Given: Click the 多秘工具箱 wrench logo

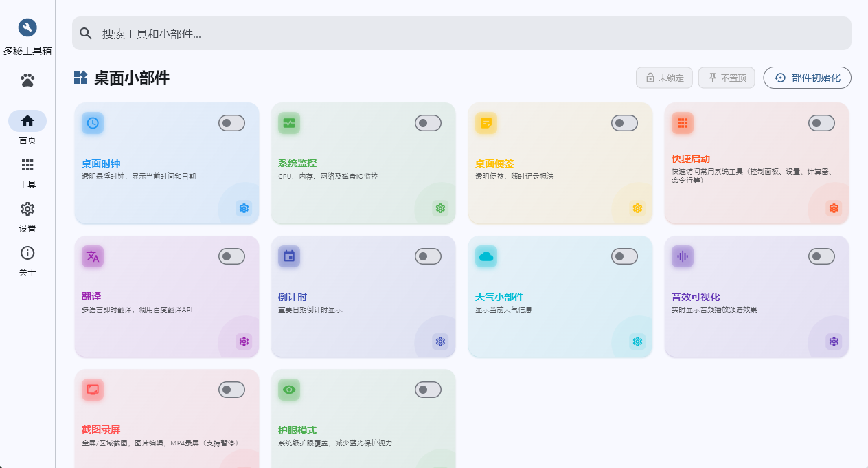Looking at the screenshot, I should (27, 28).
